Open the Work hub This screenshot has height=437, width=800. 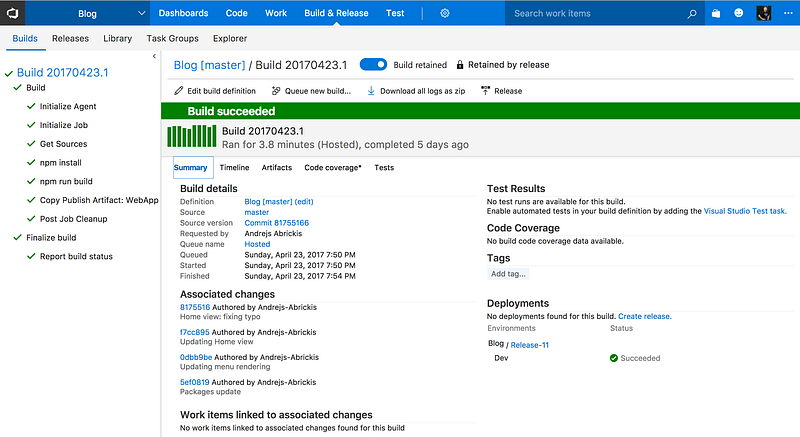(x=276, y=13)
